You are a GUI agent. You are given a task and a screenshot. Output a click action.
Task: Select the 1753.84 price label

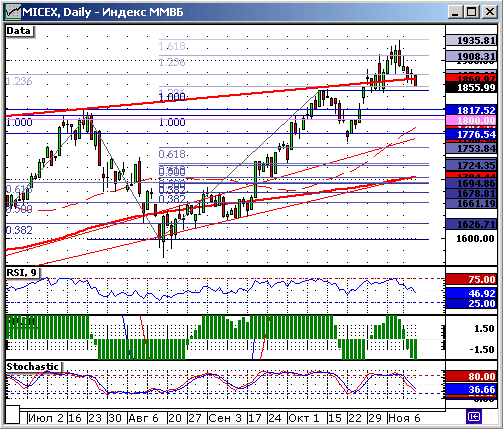tap(471, 148)
